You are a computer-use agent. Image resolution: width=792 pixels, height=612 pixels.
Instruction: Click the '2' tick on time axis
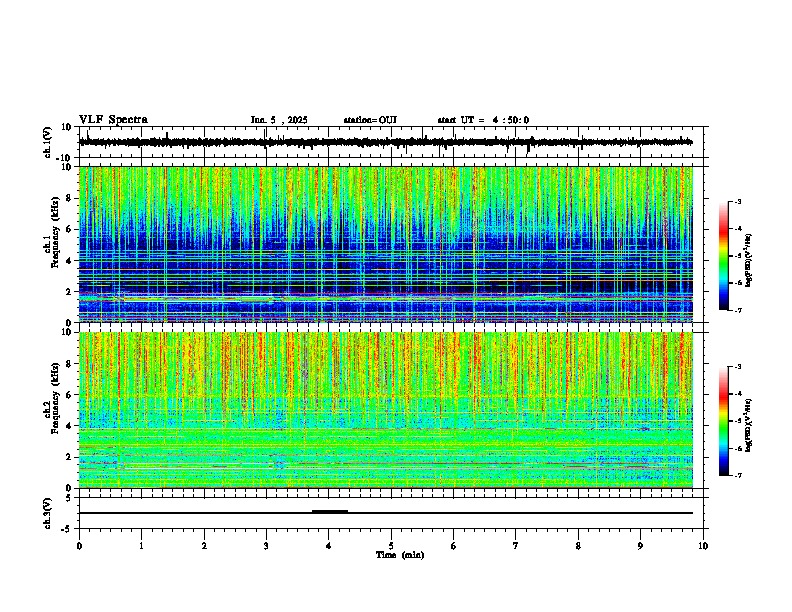pos(204,546)
